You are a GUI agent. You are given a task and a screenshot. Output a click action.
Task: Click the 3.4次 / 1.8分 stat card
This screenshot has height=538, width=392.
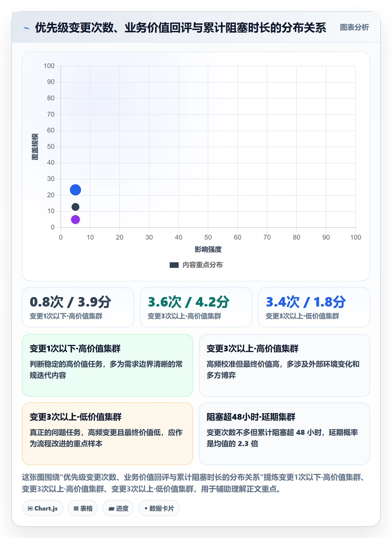click(314, 307)
